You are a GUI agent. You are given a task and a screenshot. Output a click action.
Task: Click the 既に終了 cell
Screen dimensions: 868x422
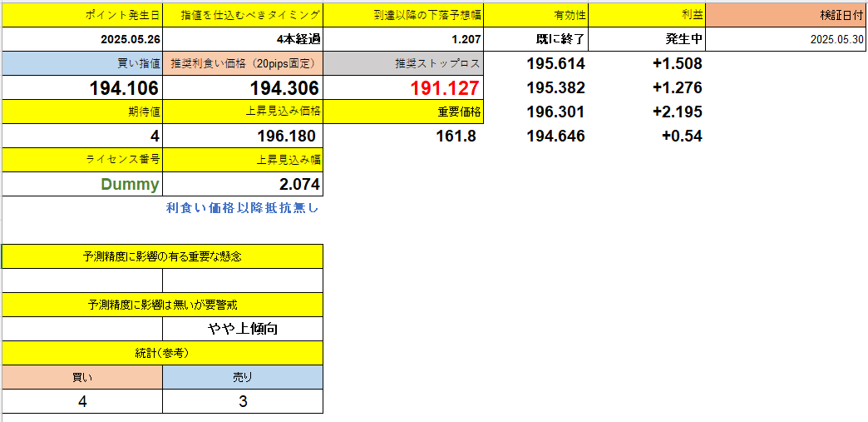536,39
